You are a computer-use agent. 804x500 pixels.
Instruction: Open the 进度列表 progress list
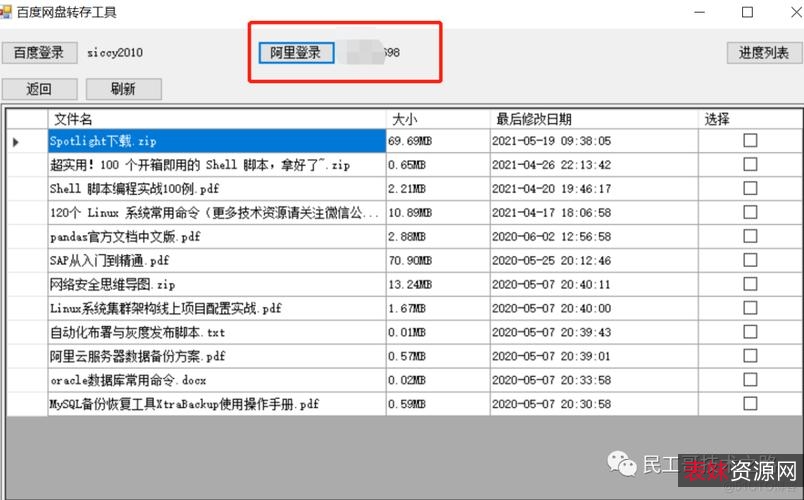pyautogui.click(x=764, y=53)
